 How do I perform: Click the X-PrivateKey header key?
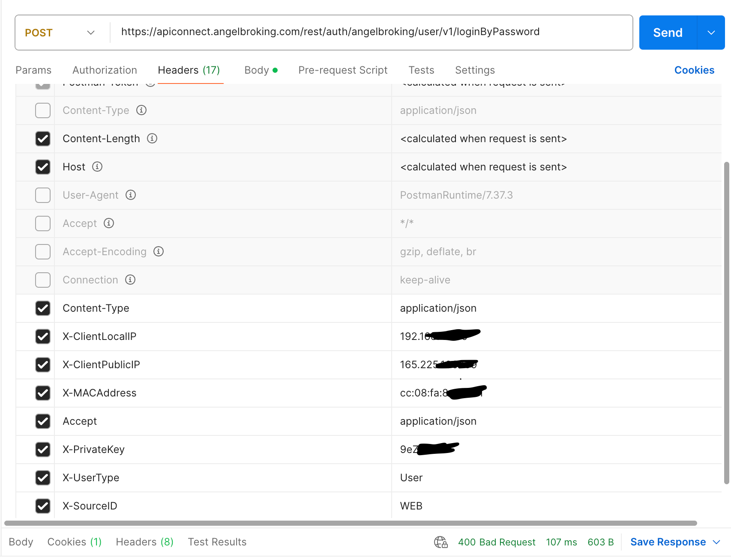93,450
